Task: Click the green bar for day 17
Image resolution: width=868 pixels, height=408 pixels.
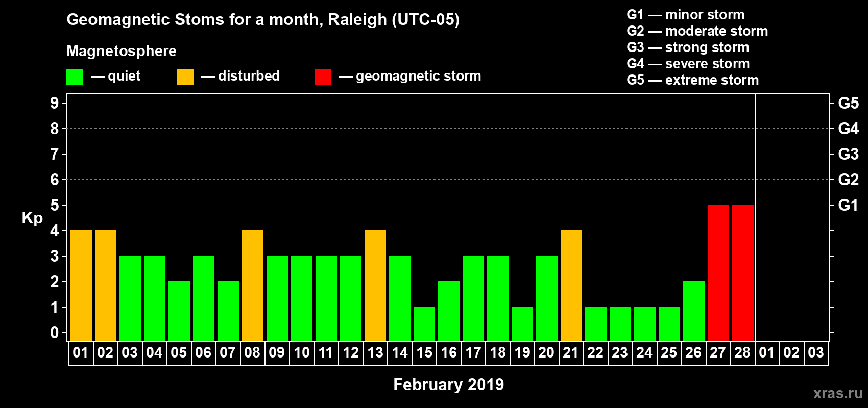Action: (x=473, y=298)
